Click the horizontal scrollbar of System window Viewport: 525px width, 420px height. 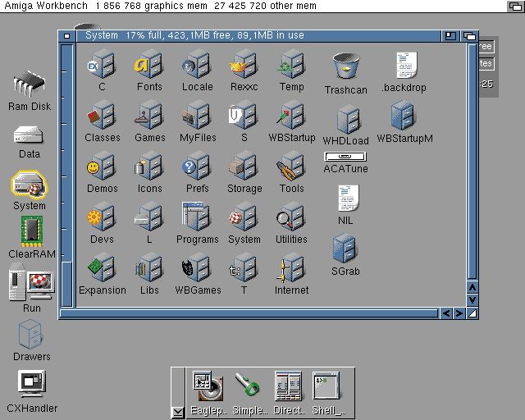pyautogui.click(x=249, y=313)
